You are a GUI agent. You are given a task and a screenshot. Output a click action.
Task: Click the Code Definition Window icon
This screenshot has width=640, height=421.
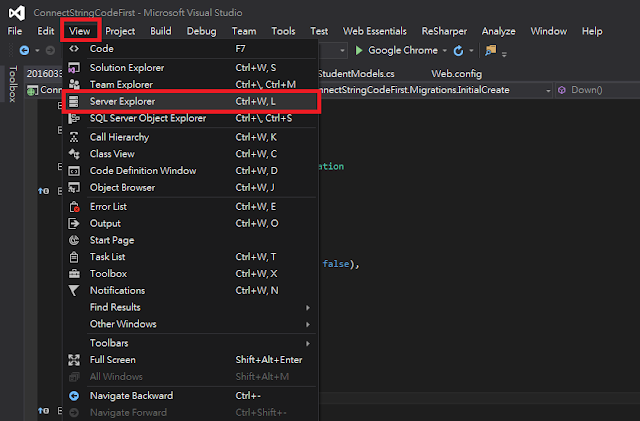pyautogui.click(x=74, y=171)
